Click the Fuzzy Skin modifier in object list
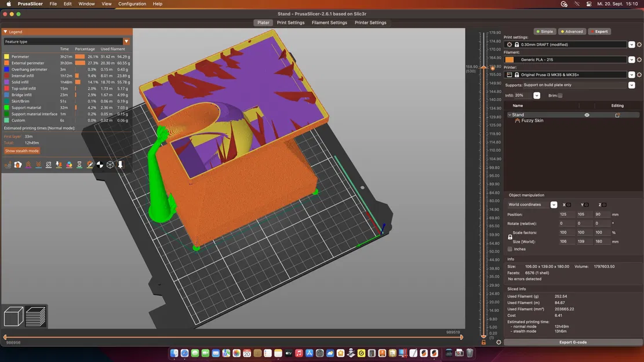644x362 pixels. tap(532, 120)
